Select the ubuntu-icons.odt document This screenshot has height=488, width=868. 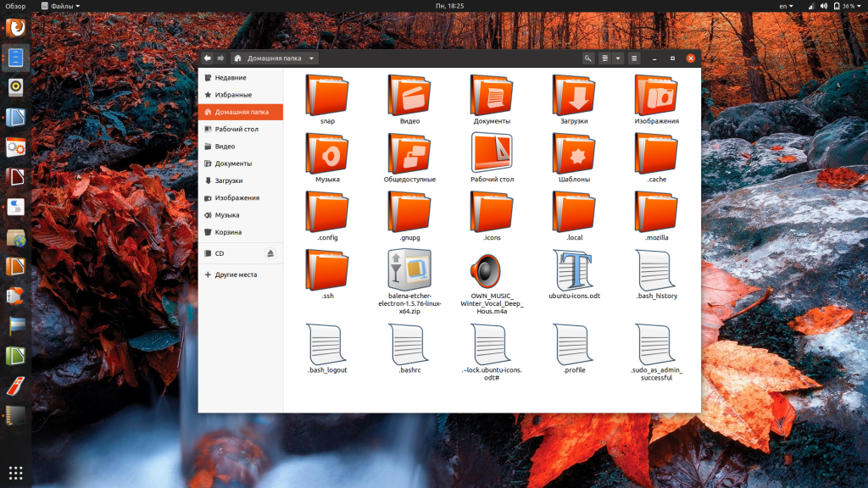point(574,270)
